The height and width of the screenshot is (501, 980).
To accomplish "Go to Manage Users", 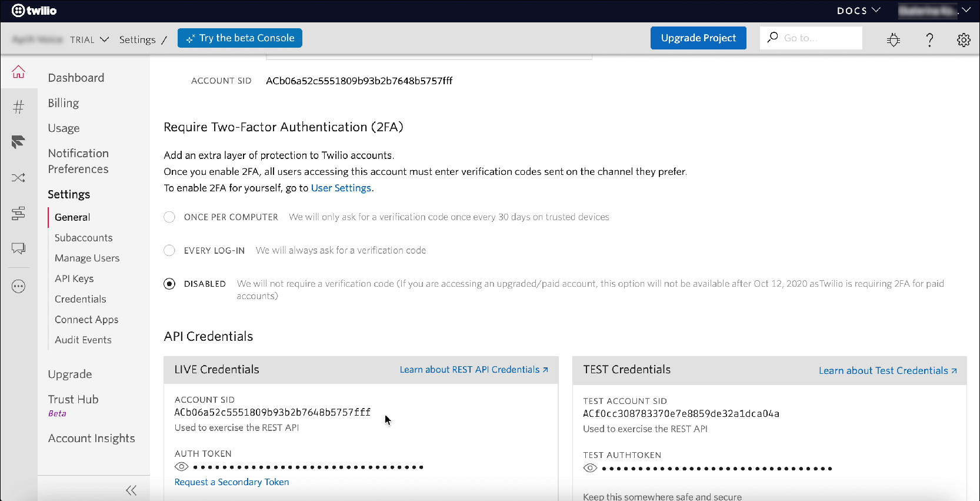I will click(87, 258).
